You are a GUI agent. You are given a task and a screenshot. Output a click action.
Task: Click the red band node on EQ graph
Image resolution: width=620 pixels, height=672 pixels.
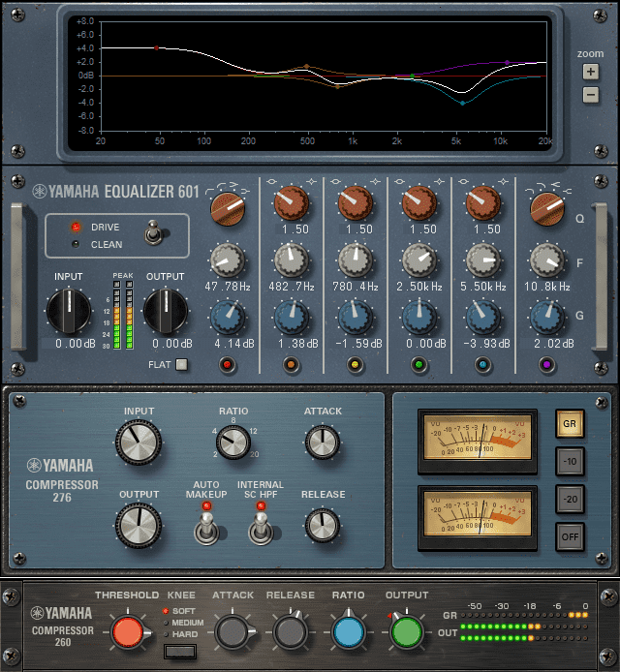[x=157, y=48]
